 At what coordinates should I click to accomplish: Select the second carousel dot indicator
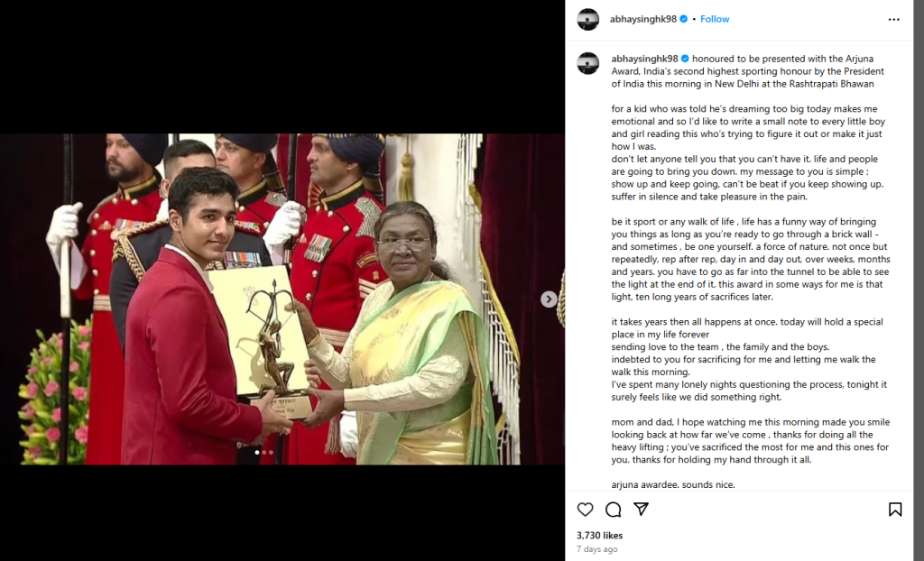264,453
